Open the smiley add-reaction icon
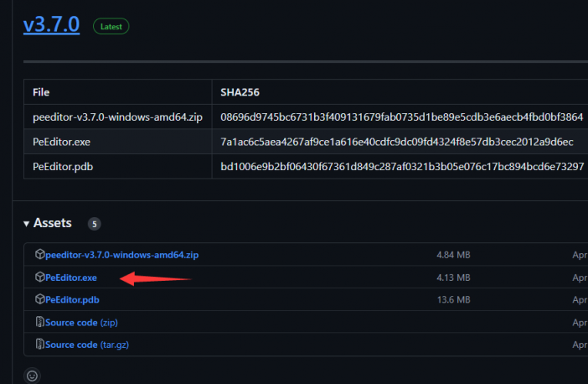Image resolution: width=588 pixels, height=384 pixels. (32, 376)
